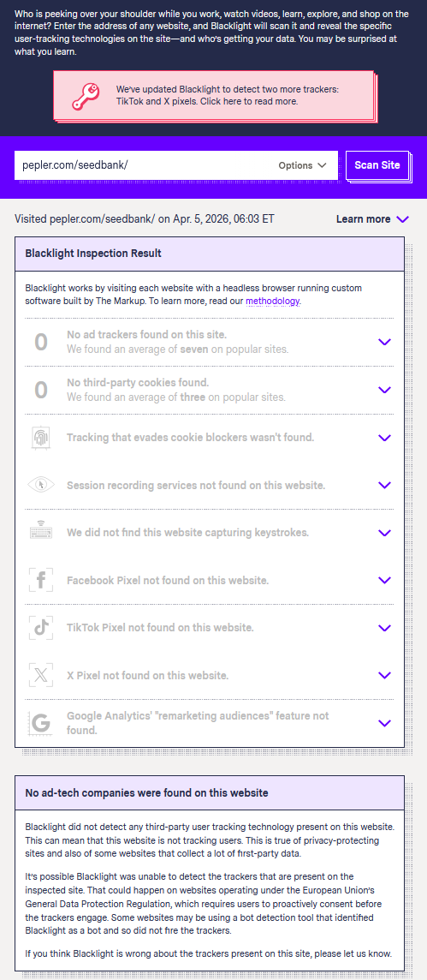Expand the session recording services details
Image resolution: width=427 pixels, height=980 pixels.
(x=384, y=485)
